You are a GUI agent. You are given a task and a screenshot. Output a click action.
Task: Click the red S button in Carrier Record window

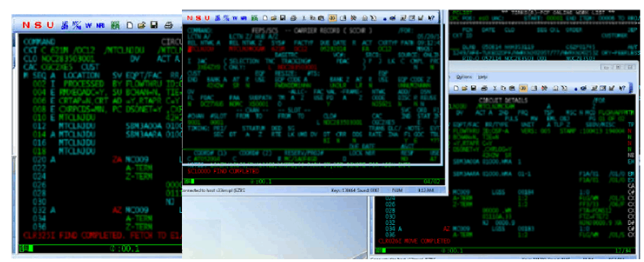coord(198,18)
